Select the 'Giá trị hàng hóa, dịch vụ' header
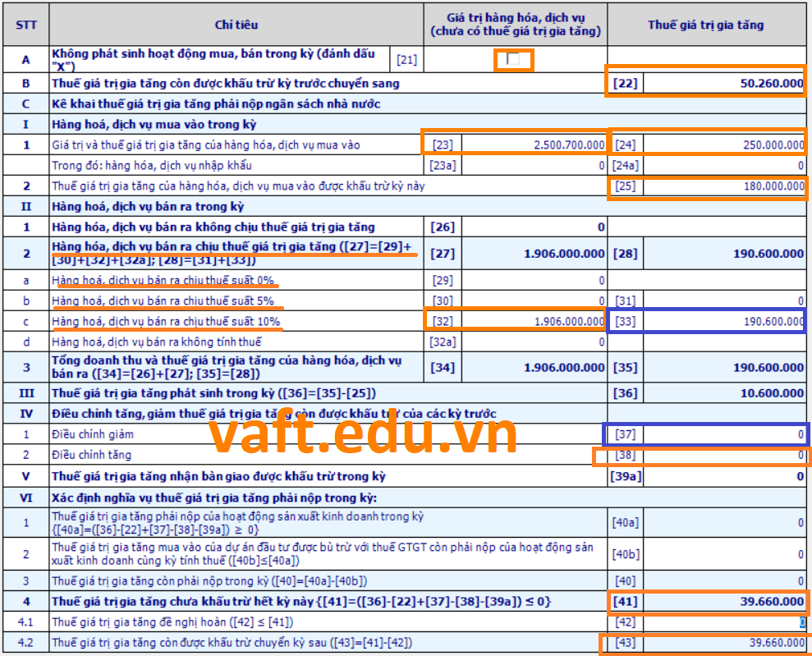Screen dimensions: 812x656 pyautogui.click(x=516, y=25)
